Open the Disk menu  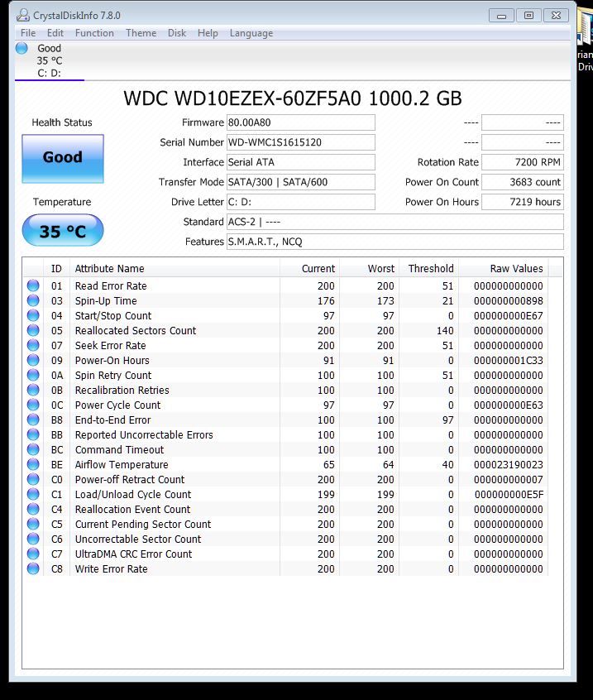(177, 33)
